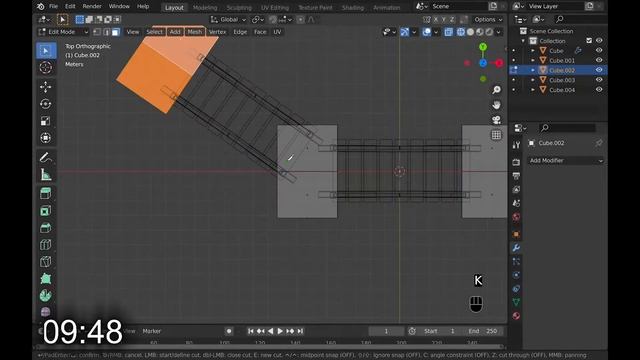The image size is (640, 360).
Task: Open Output properties tab
Action: (x=516, y=176)
